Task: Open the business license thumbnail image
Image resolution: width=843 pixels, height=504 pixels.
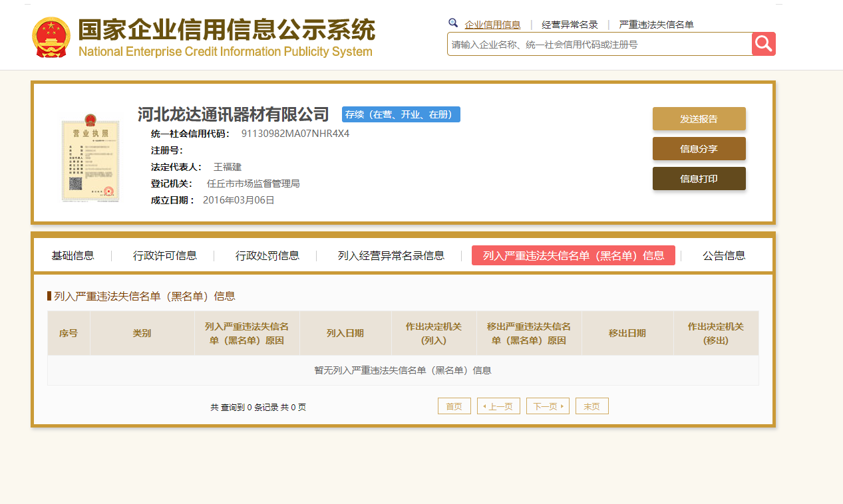Action: [x=90, y=158]
